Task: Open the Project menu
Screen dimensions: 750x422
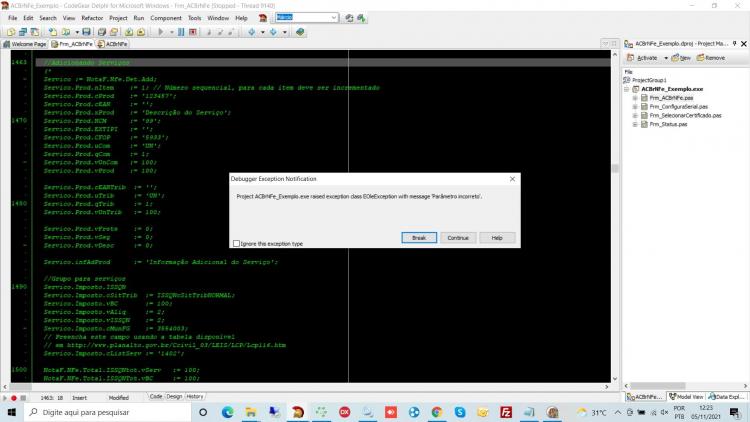Action: pos(118,18)
